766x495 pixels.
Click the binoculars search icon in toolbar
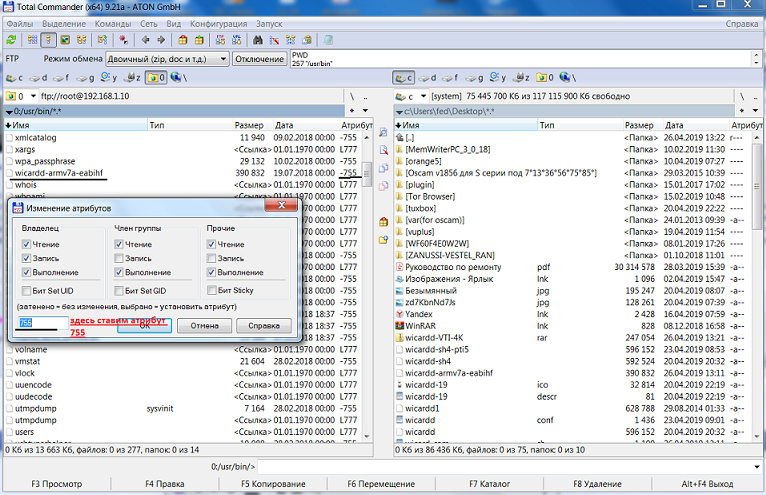[257, 40]
